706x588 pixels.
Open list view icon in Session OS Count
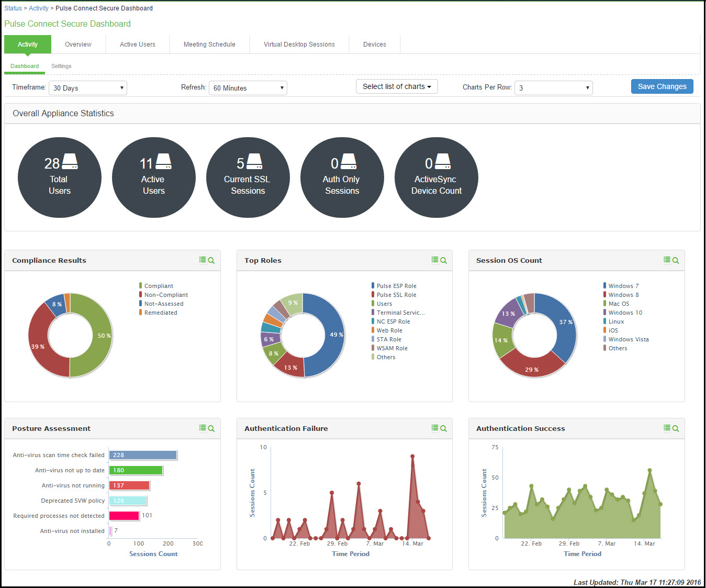point(667,260)
